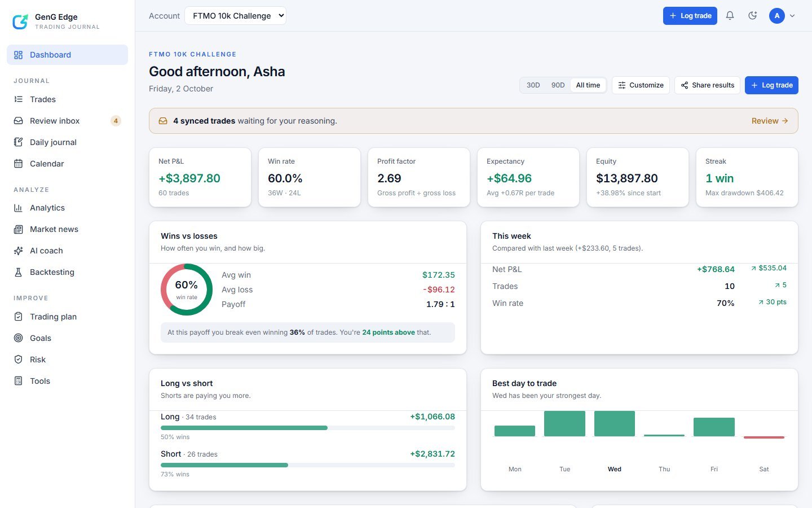Click the Calendar icon in sidebar

(18, 164)
